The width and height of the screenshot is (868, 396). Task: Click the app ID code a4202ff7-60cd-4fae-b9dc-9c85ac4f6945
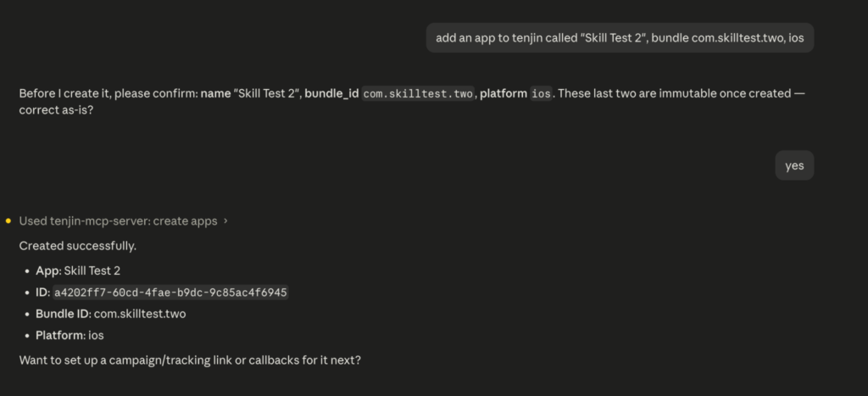click(x=170, y=293)
